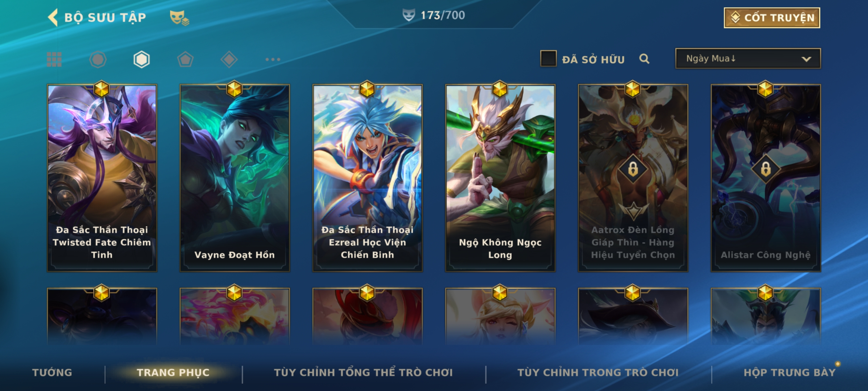This screenshot has height=391, width=868.
Task: Select the locked Alistar Công Nghệ skin
Action: 766,178
